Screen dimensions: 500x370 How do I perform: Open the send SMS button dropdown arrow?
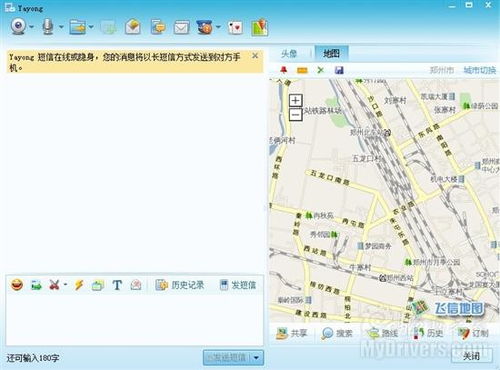point(256,358)
